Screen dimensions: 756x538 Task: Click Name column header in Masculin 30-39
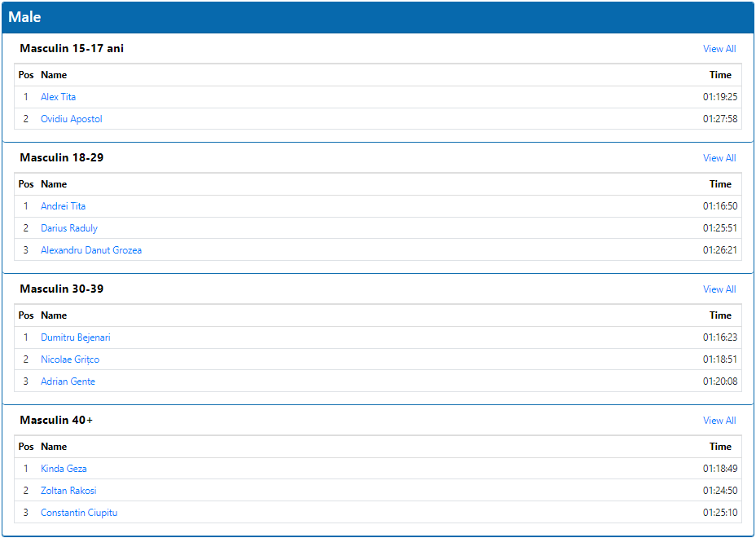pyautogui.click(x=54, y=315)
